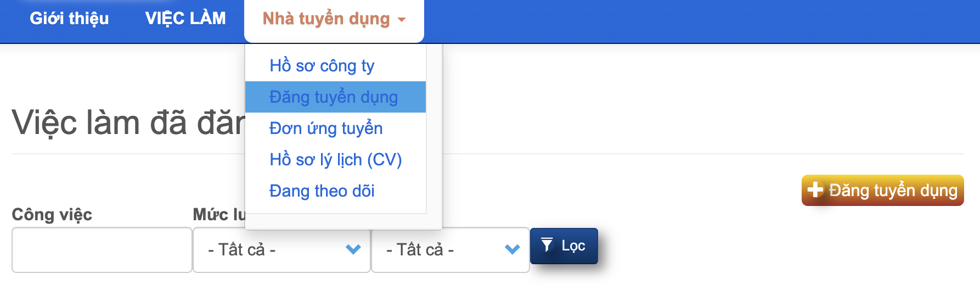Screen dimensions: 980x290
Task: Click the Công việc field label
Action: pos(52,214)
